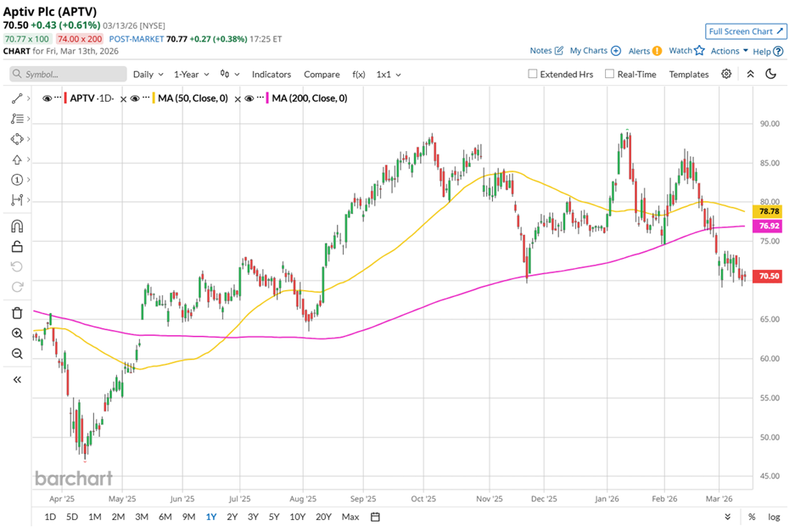The height and width of the screenshot is (532, 795).
Task: Open chart settings gear icon
Action: [x=726, y=74]
